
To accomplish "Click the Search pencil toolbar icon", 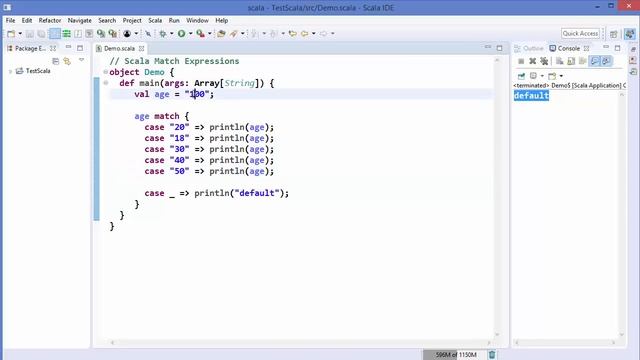I will click(x=233, y=33).
